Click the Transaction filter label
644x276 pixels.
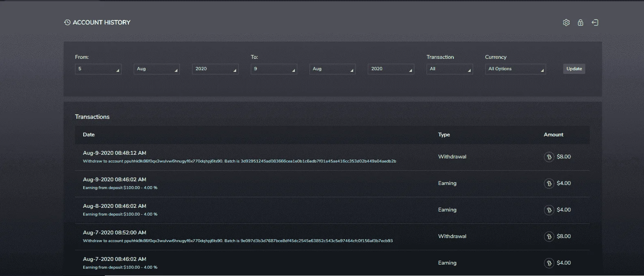click(x=440, y=57)
